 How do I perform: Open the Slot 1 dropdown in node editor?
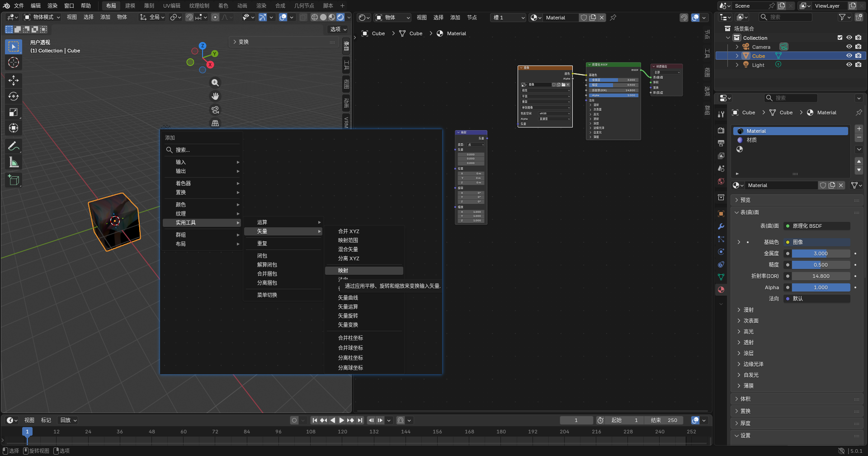point(508,18)
